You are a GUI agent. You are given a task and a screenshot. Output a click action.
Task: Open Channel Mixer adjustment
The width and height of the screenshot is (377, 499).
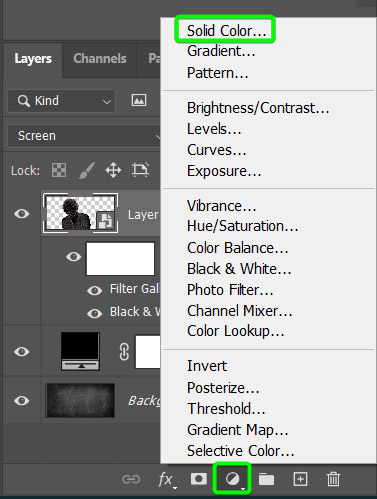pyautogui.click(x=240, y=311)
